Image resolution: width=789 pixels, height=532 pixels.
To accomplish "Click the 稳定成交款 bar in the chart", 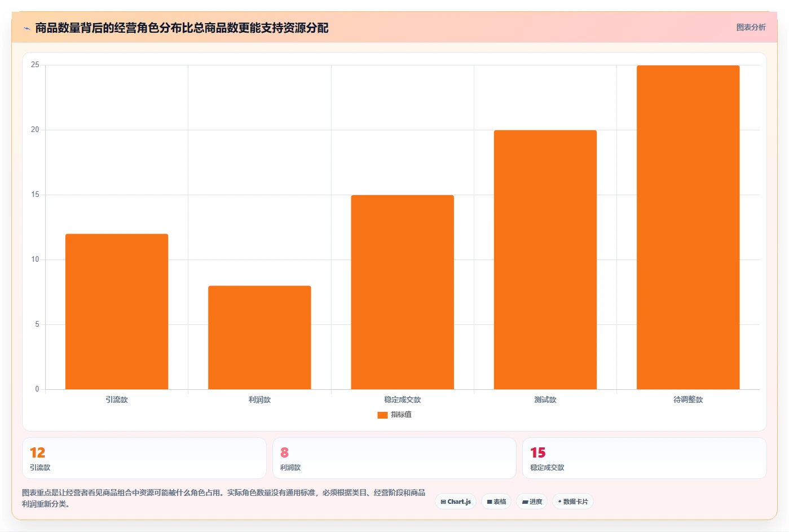I will (402, 292).
